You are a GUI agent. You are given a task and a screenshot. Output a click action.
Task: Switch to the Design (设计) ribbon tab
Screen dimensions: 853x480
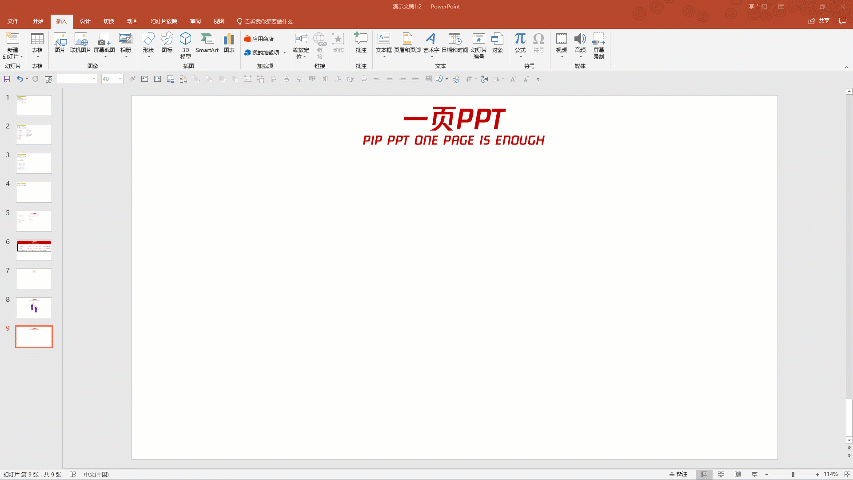click(x=85, y=20)
